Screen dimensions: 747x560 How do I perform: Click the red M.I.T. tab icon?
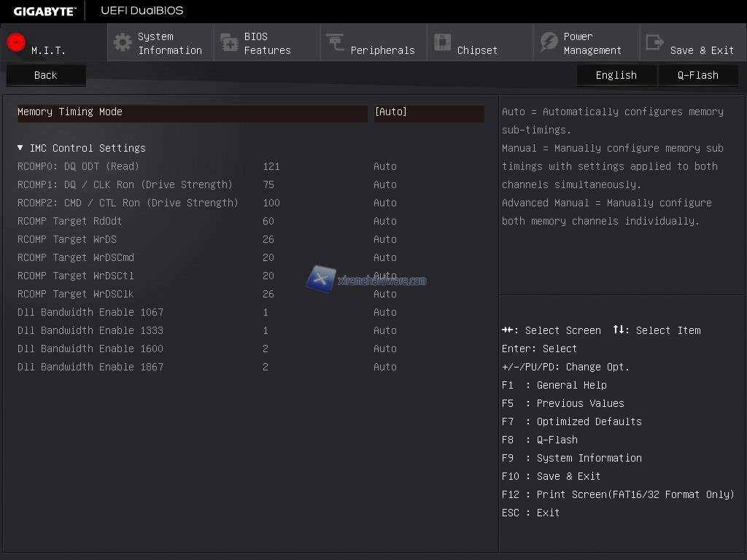point(16,42)
